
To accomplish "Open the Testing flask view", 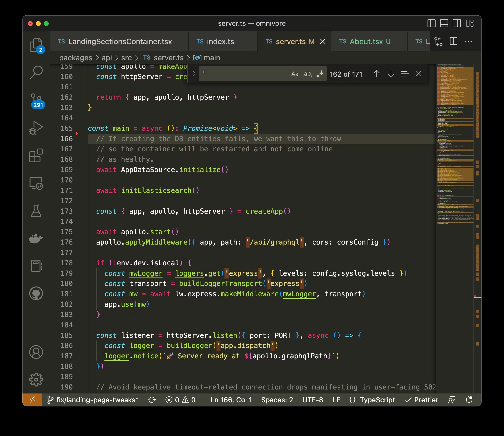I will (x=36, y=211).
